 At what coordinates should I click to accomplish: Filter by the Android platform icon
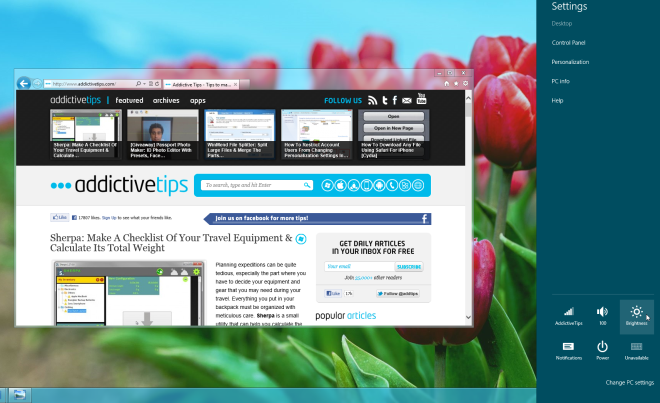[379, 185]
